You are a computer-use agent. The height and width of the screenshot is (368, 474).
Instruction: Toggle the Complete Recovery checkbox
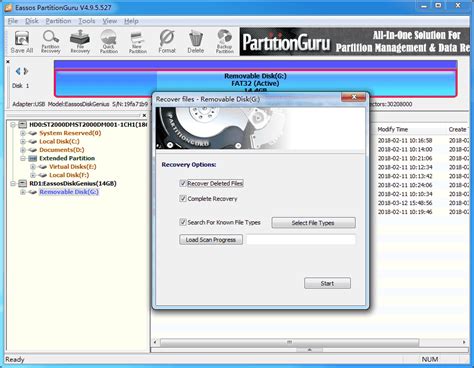(x=183, y=199)
